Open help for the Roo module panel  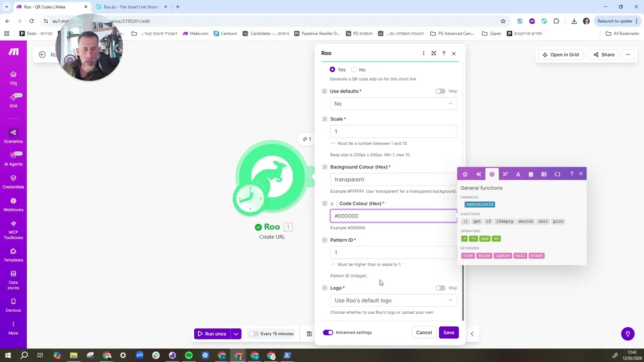pos(444,53)
